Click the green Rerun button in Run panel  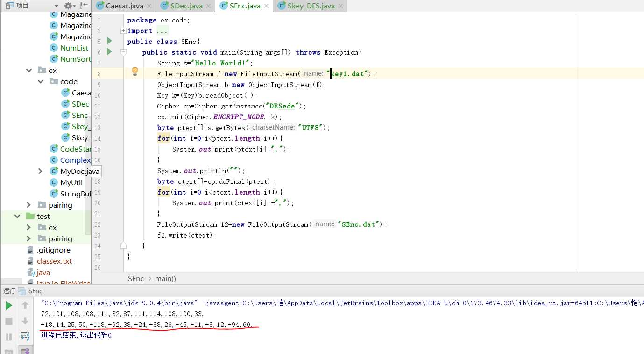coord(9,305)
